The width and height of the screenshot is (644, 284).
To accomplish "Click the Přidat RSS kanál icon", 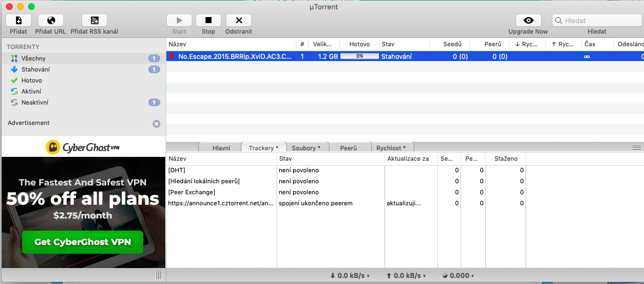I will [x=94, y=20].
